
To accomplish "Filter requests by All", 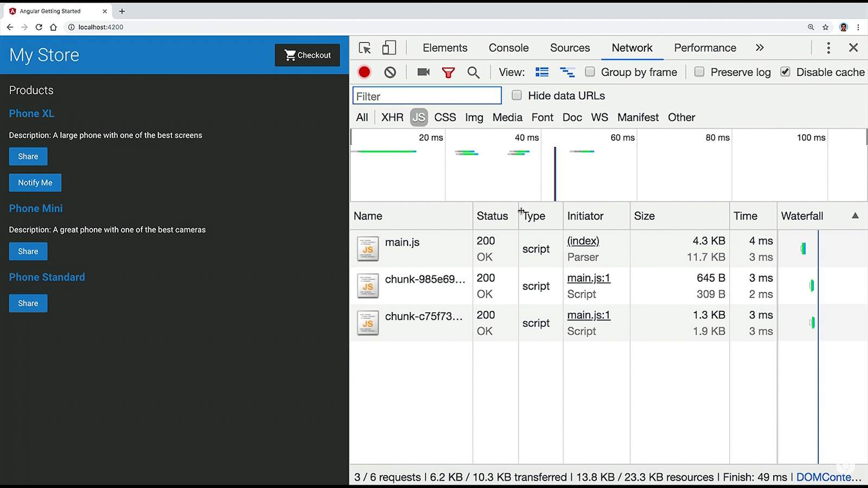I will pos(362,117).
